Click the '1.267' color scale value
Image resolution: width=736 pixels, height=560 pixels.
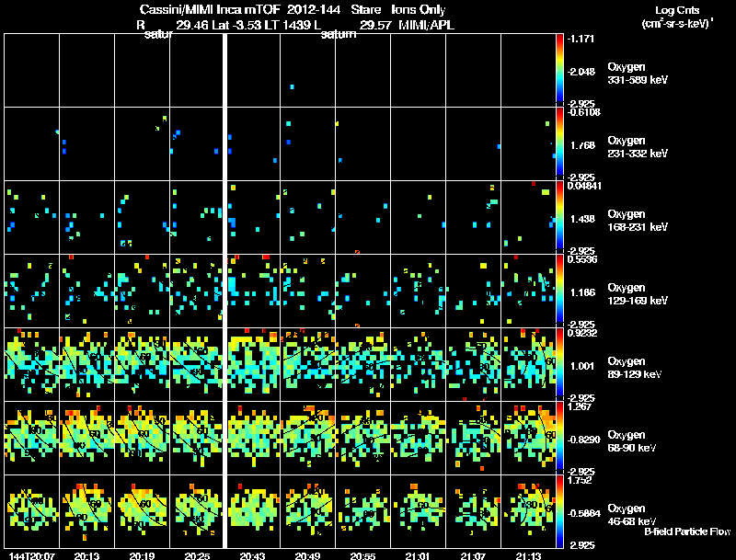click(579, 406)
